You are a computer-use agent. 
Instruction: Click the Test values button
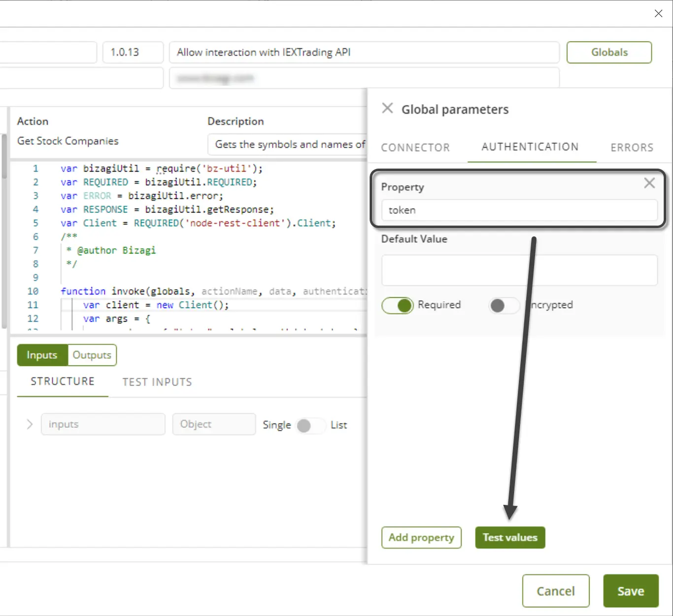[x=510, y=537]
